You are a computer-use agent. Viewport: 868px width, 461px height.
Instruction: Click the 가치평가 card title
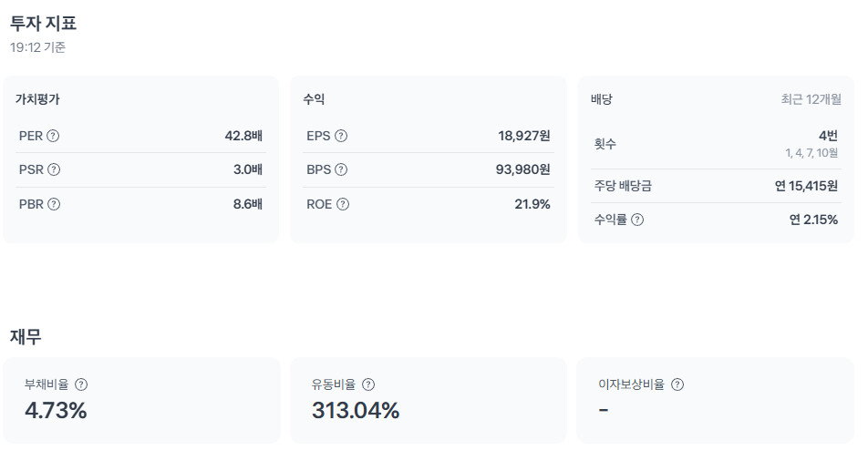tap(37, 99)
